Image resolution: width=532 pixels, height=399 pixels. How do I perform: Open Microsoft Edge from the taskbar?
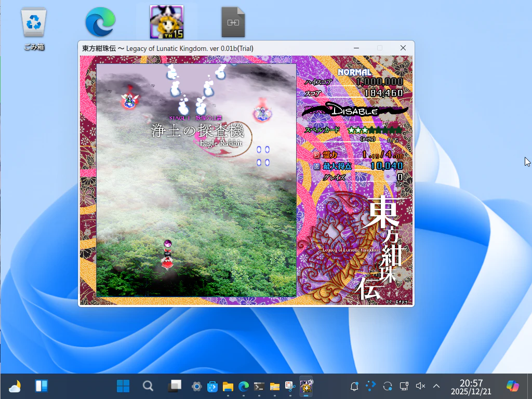click(243, 386)
